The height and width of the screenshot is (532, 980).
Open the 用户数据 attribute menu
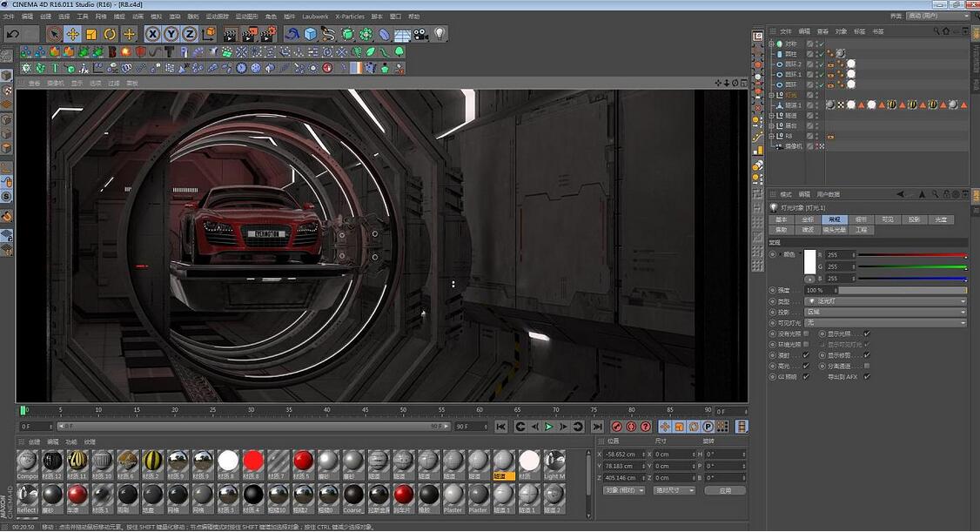pos(828,194)
